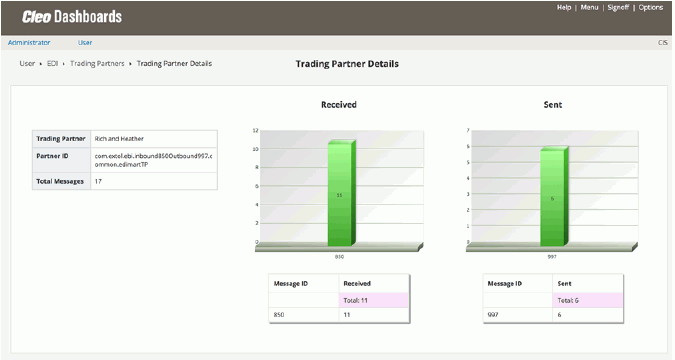Click the 11 count in 850 row
Viewport: 675px width, 360px height.
[347, 315]
